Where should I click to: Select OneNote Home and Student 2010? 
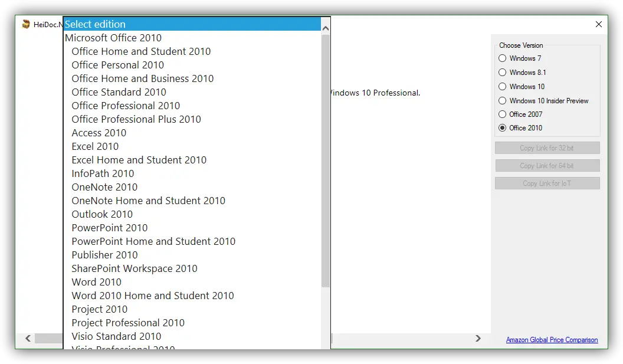192,201
